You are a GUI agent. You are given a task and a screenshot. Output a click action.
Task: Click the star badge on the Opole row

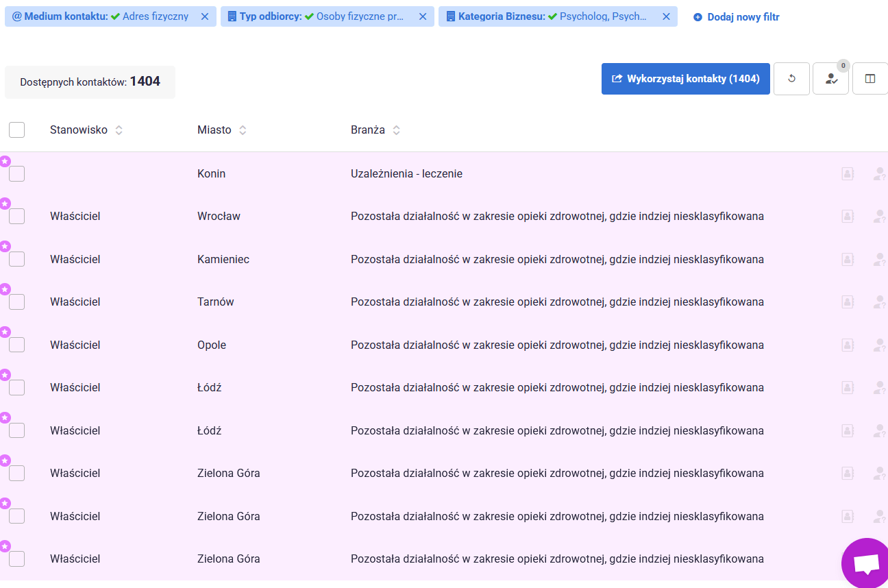(5, 332)
